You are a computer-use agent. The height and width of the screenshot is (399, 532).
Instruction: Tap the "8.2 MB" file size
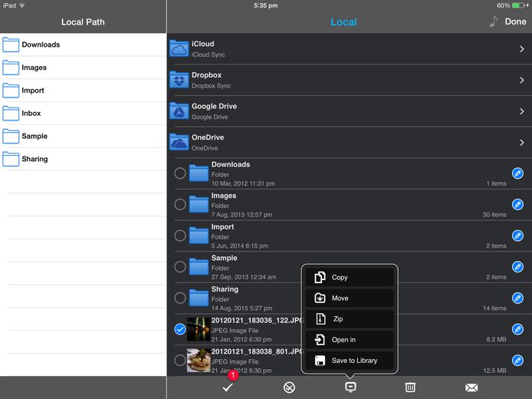(x=496, y=339)
